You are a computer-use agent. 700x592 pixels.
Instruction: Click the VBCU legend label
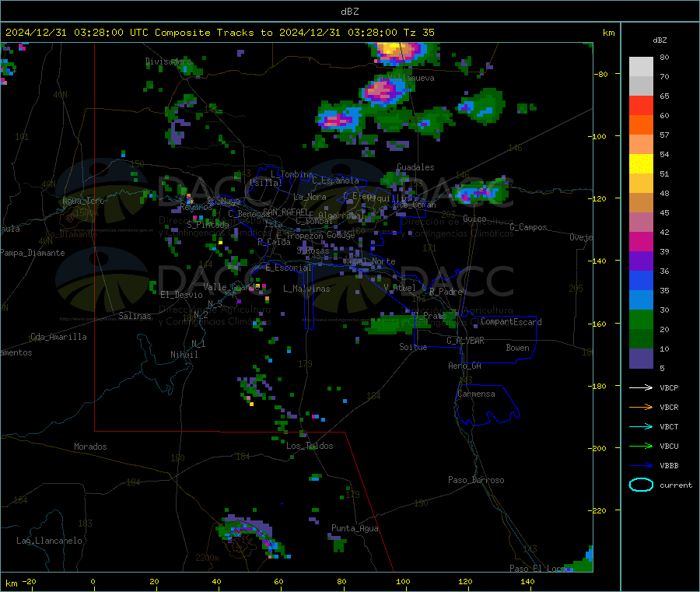(x=669, y=446)
